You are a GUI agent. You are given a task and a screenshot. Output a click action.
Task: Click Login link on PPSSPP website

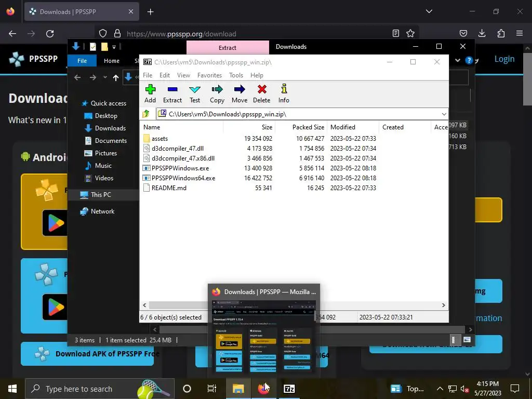click(x=504, y=59)
